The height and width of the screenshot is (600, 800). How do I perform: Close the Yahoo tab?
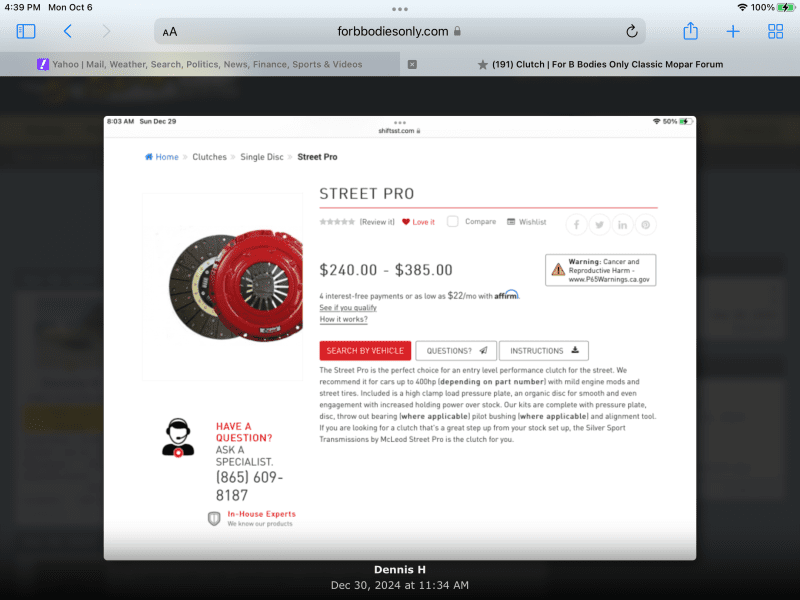pyautogui.click(x=412, y=64)
